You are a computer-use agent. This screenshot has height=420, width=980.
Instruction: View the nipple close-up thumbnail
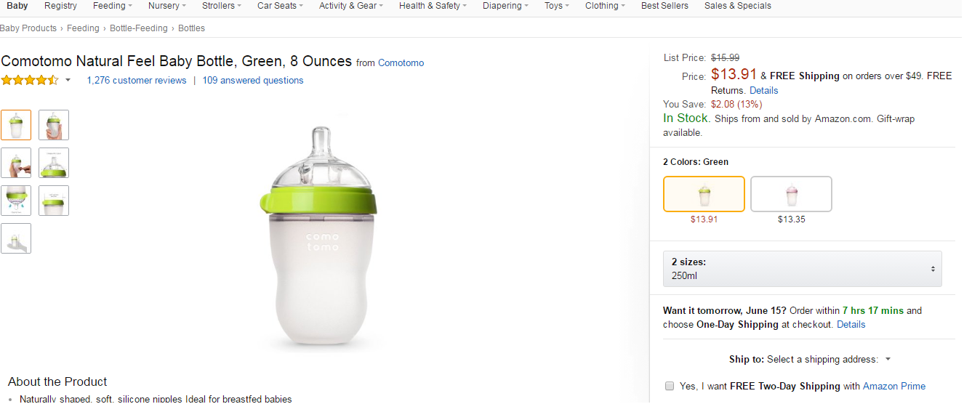pos(54,163)
